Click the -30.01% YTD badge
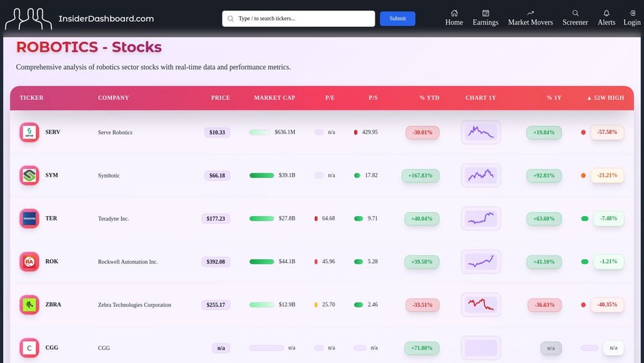Image resolution: width=644 pixels, height=363 pixels. 422,132
